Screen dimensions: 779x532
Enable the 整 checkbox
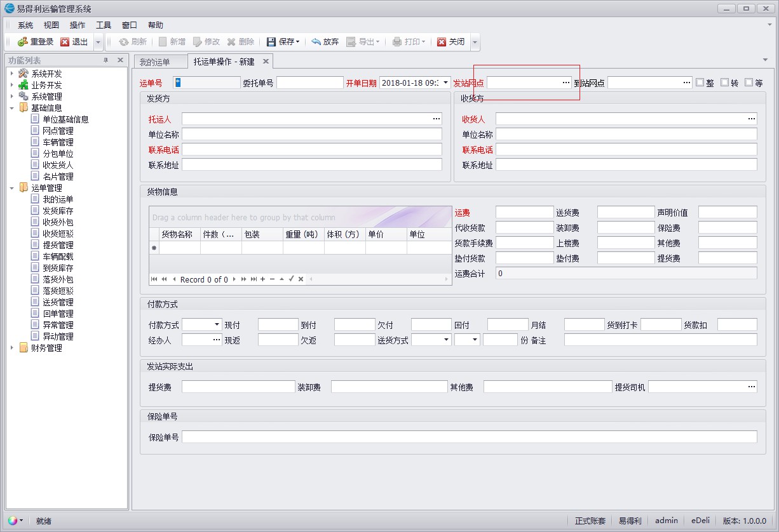pos(700,82)
